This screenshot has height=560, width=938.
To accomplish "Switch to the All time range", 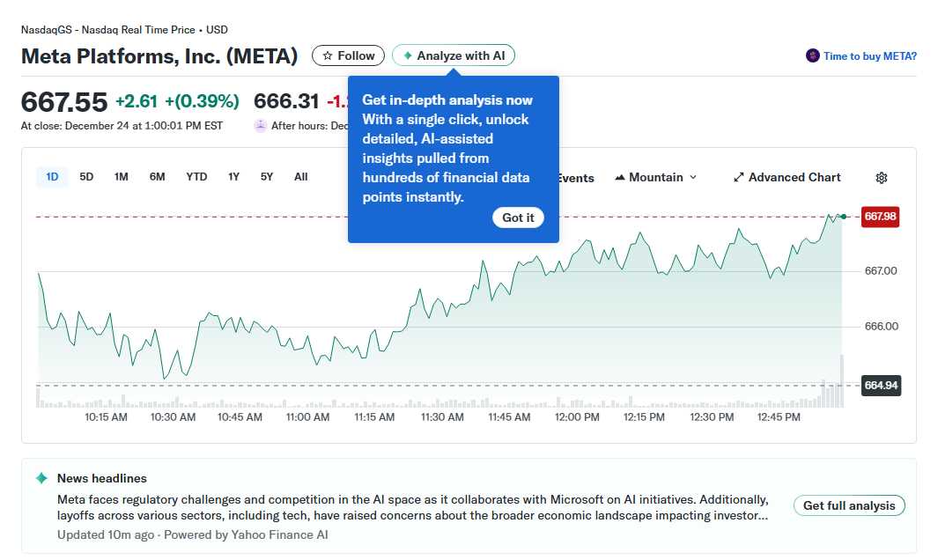I will pyautogui.click(x=300, y=176).
